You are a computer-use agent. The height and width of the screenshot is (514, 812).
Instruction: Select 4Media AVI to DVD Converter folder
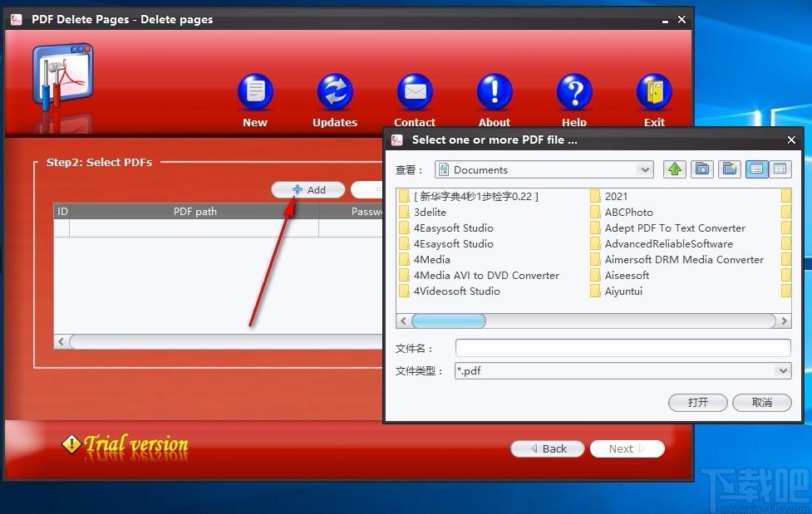480,276
